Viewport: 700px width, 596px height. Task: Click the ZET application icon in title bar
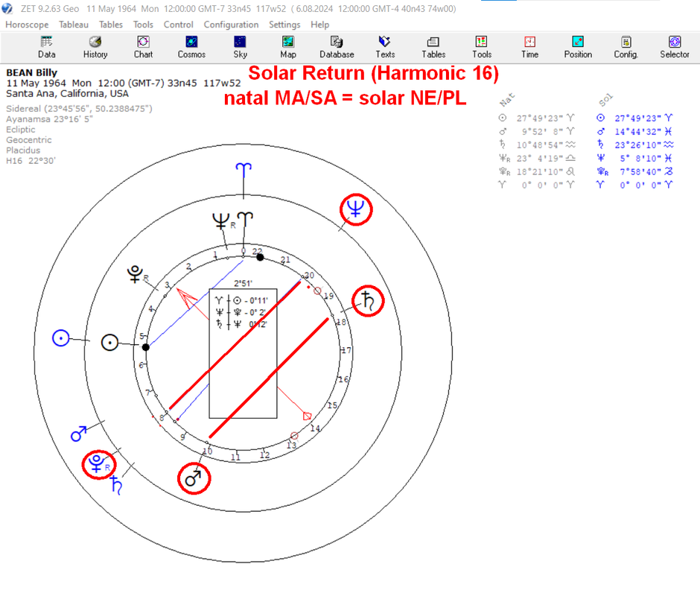click(x=7, y=8)
